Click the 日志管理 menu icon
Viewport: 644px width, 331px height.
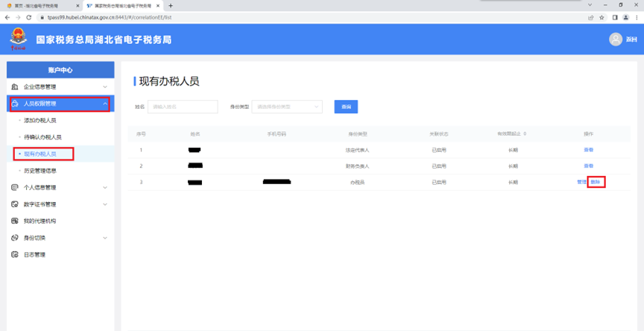click(x=15, y=255)
